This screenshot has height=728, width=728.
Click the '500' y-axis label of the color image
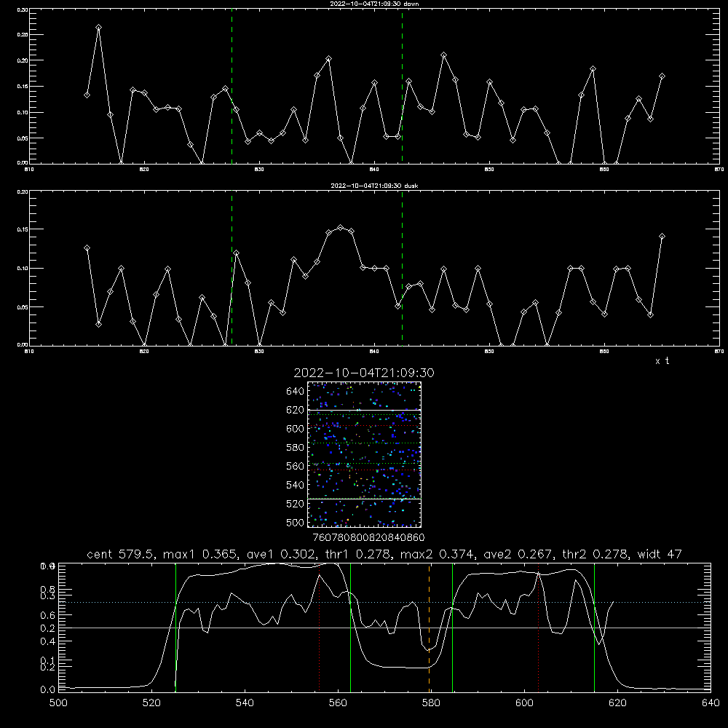point(295,522)
